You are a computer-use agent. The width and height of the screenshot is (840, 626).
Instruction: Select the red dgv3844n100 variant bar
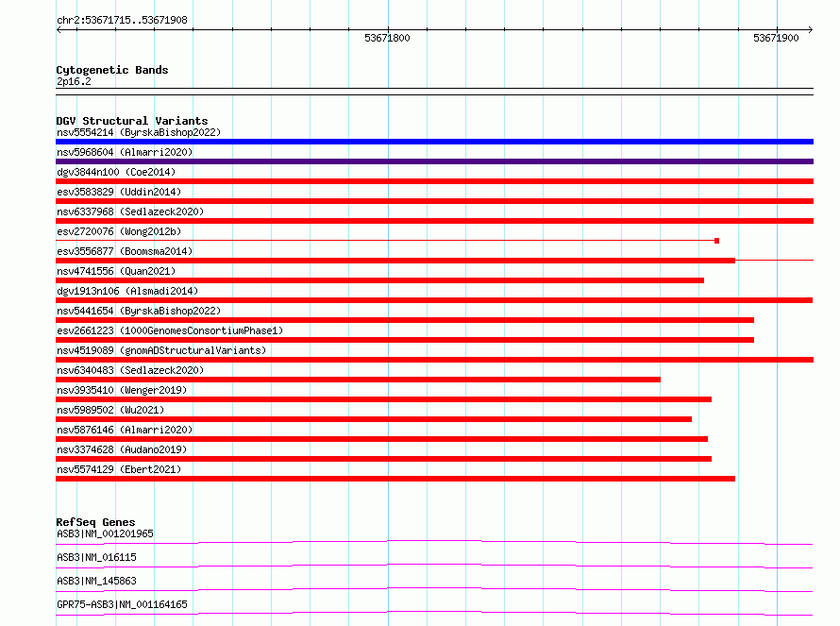[434, 181]
